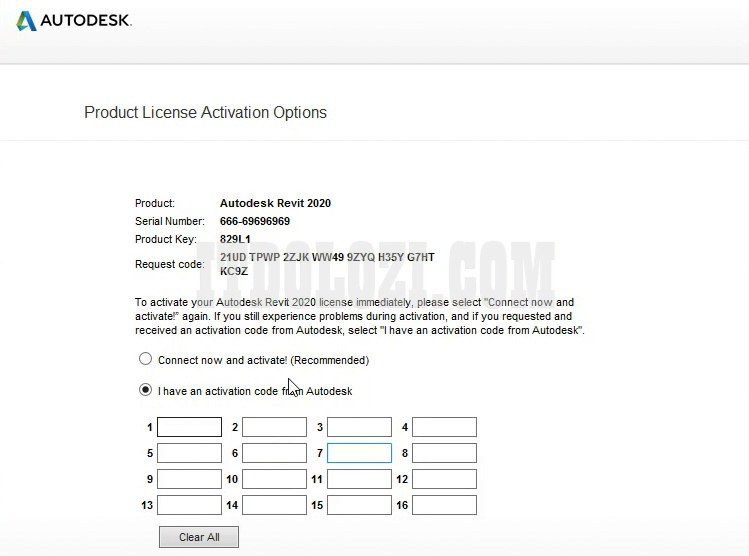Click the Serial Number label

pyautogui.click(x=170, y=221)
